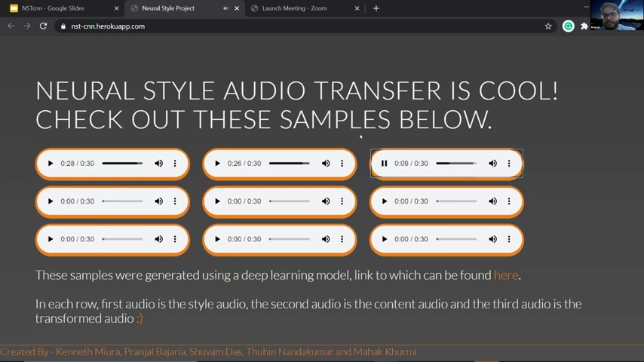
Task: Click the address bar with nst-cnn.herokuapp.com
Action: click(304, 26)
